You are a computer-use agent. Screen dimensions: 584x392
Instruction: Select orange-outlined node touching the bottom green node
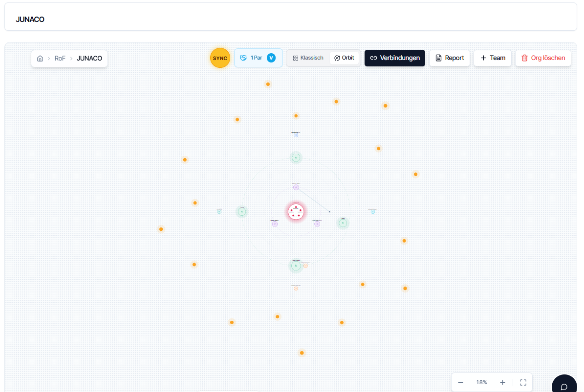click(306, 266)
